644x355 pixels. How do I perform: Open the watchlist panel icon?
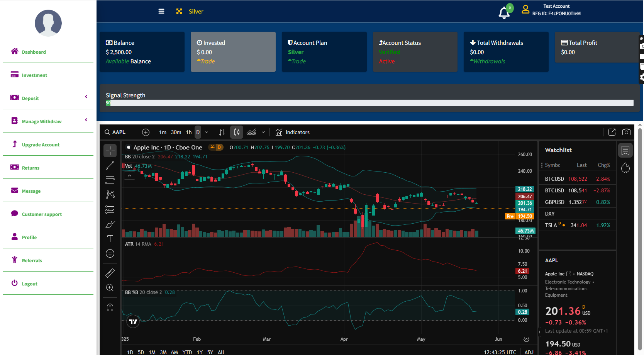click(625, 150)
